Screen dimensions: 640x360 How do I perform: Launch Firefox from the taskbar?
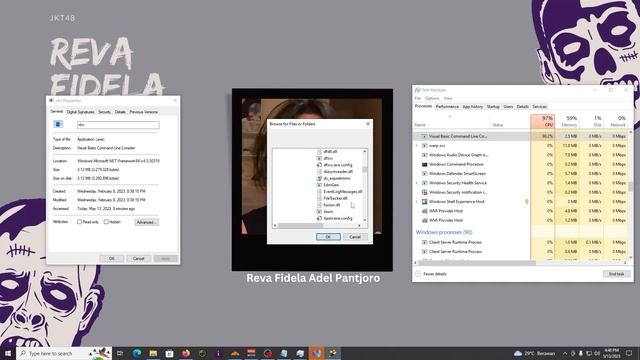(186, 353)
